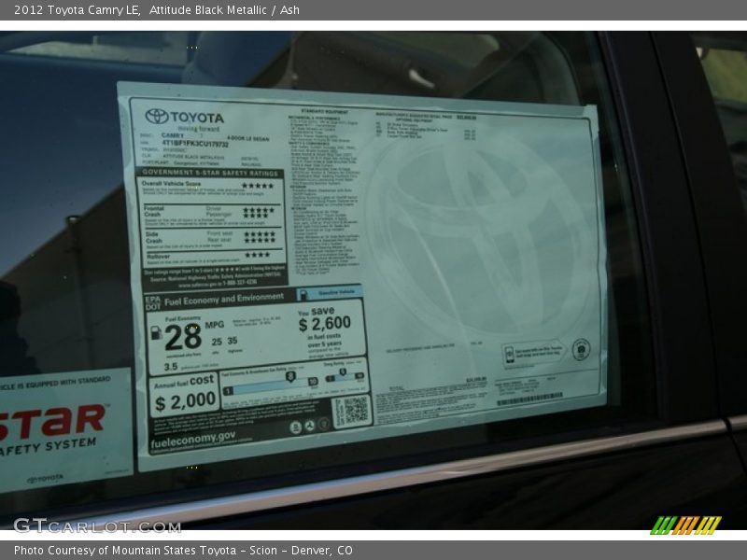Click the QR code on the window sticker

point(356,410)
